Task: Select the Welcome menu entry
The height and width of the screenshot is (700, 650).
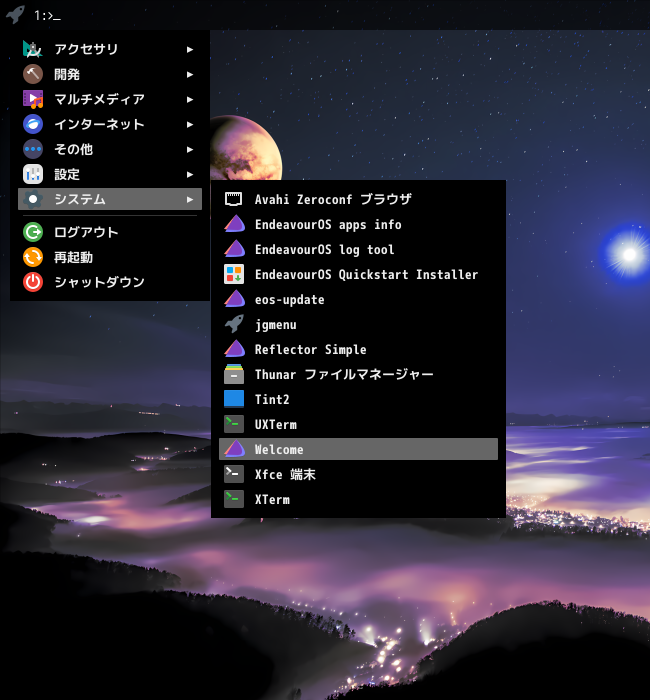Action: (358, 449)
